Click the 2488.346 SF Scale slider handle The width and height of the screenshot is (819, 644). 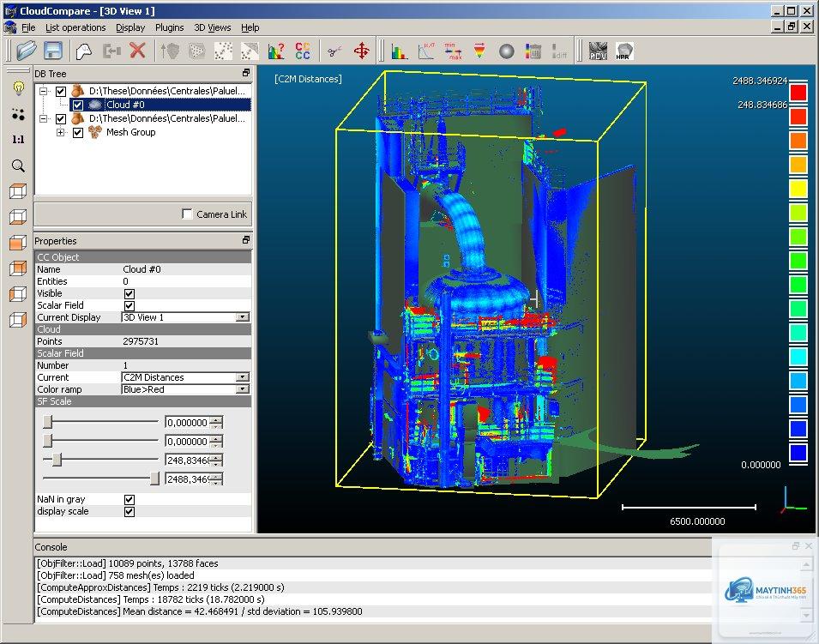[x=154, y=478]
